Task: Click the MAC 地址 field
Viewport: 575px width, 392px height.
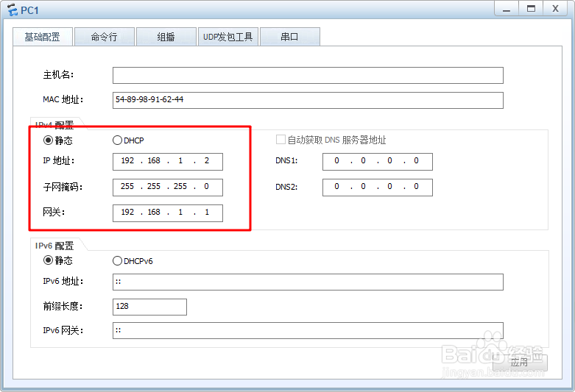Action: click(308, 100)
